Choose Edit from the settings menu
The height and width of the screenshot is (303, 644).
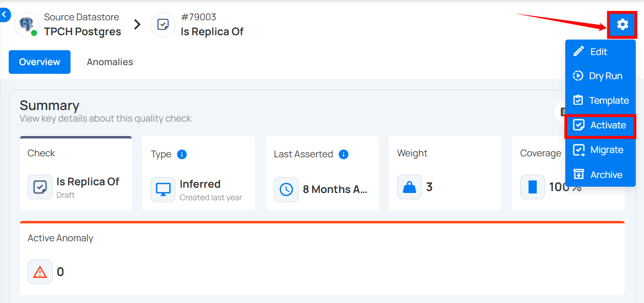click(600, 52)
